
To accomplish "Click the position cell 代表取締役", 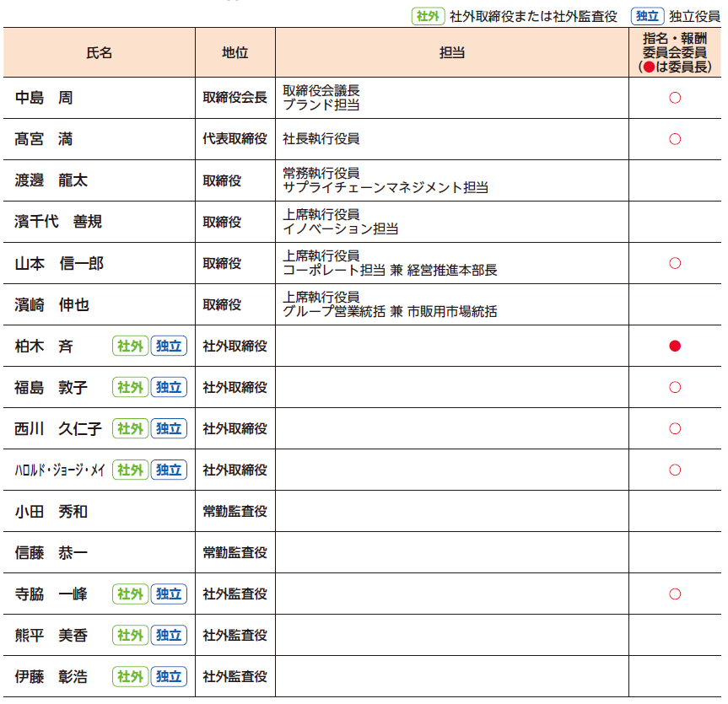I will click(x=235, y=139).
